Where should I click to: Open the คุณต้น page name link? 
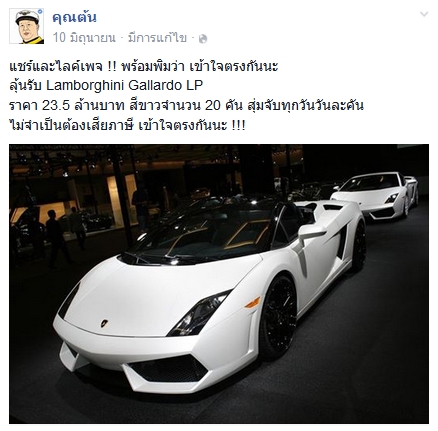(x=74, y=17)
